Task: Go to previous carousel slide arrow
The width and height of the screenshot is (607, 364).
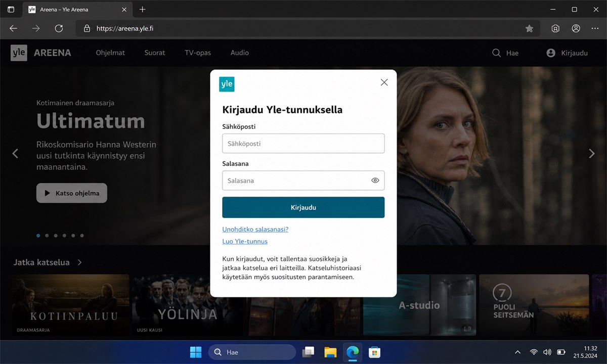Action: [15, 153]
